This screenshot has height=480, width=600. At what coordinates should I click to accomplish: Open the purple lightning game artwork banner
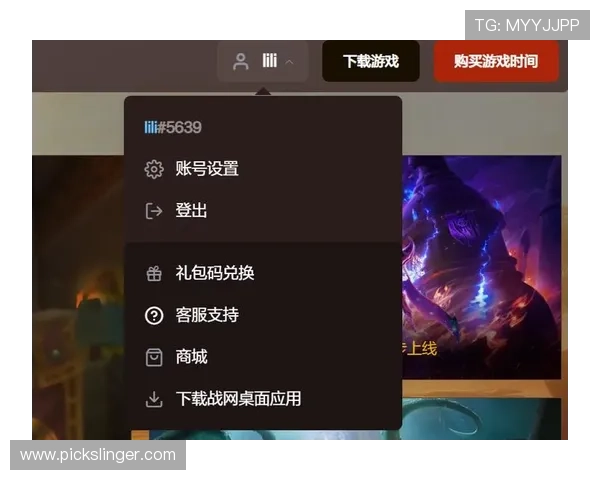point(481,267)
